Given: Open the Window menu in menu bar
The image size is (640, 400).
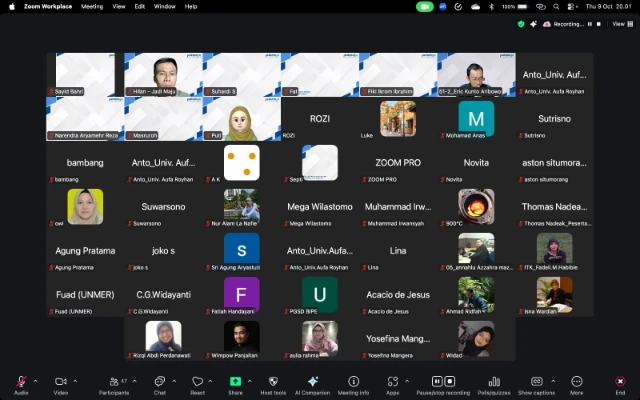Looking at the screenshot, I should click(x=165, y=6).
